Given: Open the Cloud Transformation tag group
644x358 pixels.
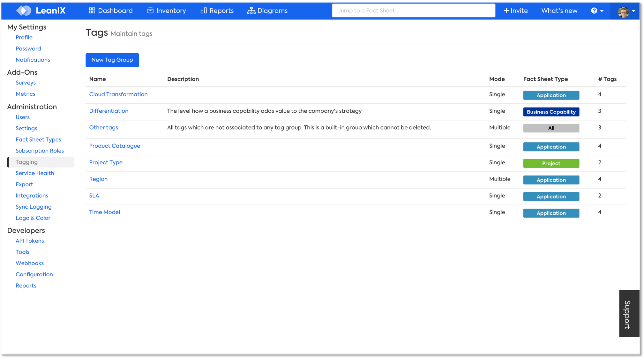Looking at the screenshot, I should click(118, 94).
